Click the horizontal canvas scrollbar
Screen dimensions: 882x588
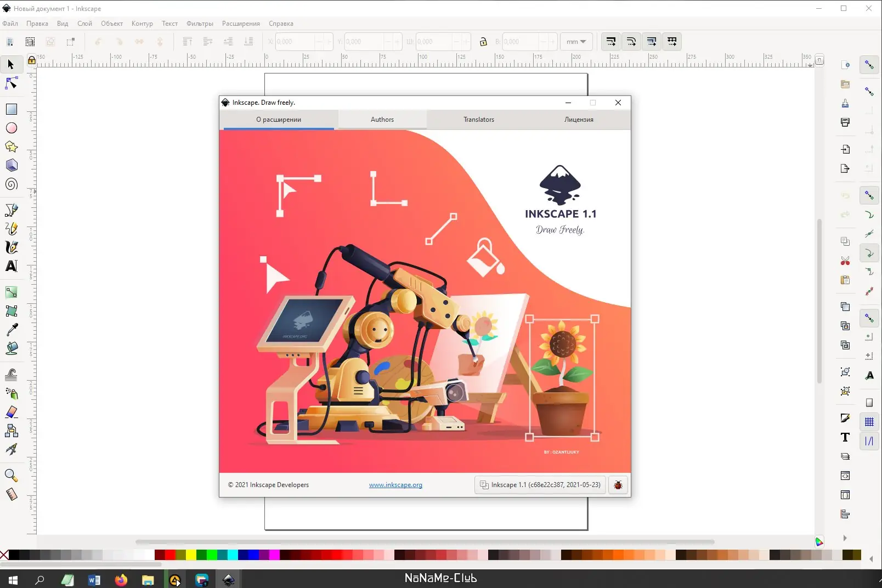[x=425, y=542]
